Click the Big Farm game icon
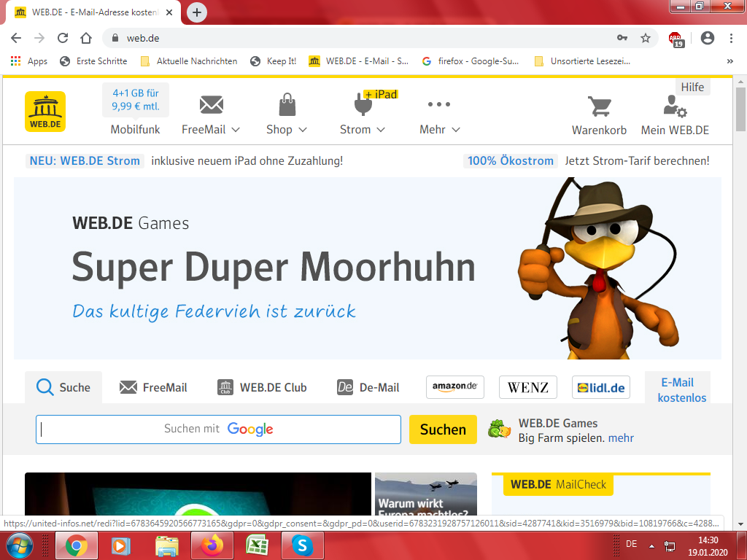The height and width of the screenshot is (560, 747). (x=499, y=429)
